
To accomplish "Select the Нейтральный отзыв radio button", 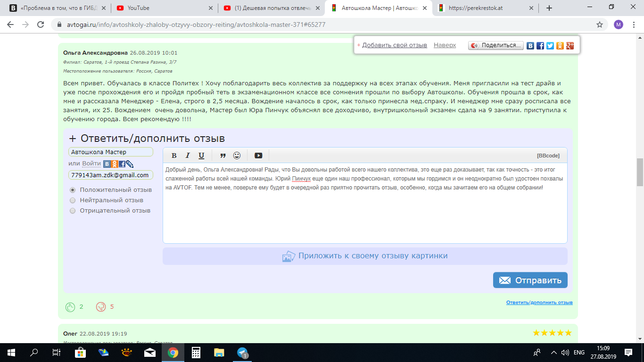I will (x=73, y=200).
